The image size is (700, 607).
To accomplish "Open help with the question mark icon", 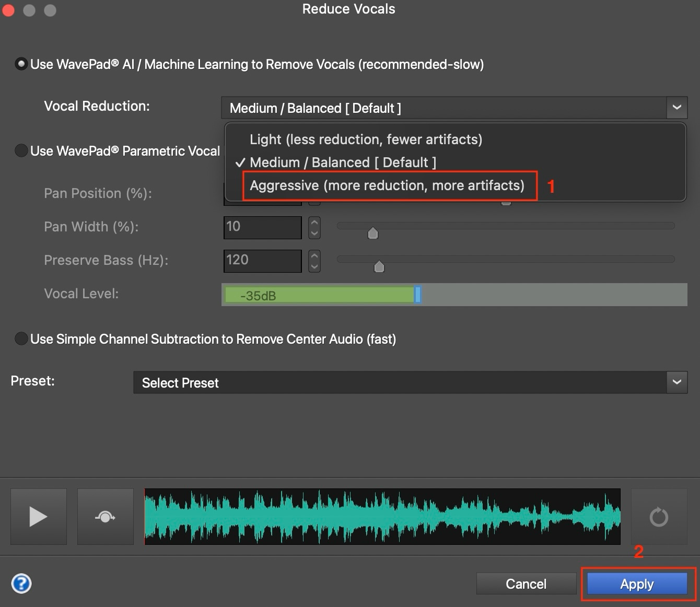I will click(21, 583).
